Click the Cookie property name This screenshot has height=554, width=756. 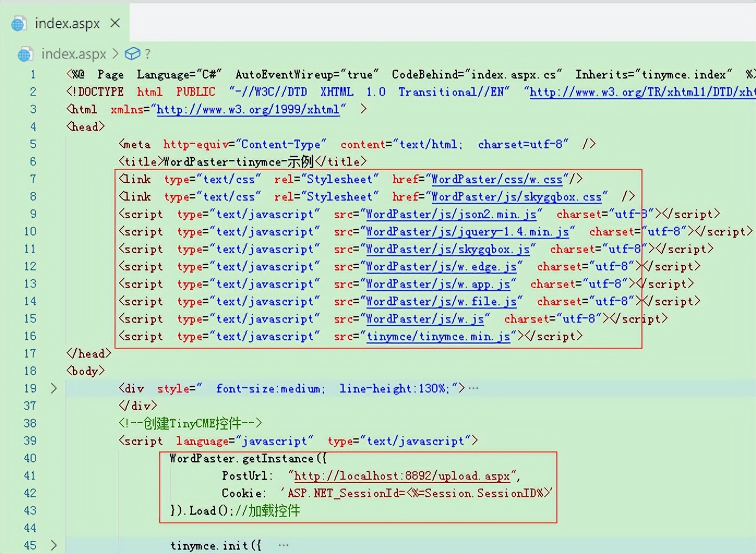243,493
